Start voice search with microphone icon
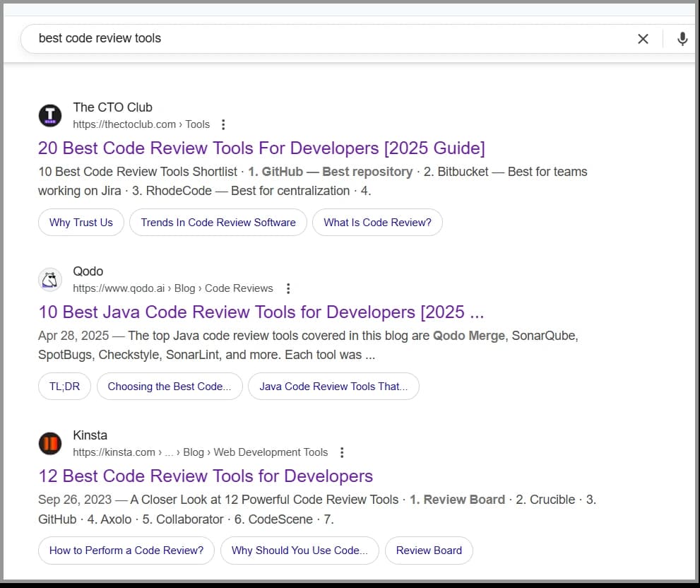This screenshot has width=700, height=588. coord(682,39)
